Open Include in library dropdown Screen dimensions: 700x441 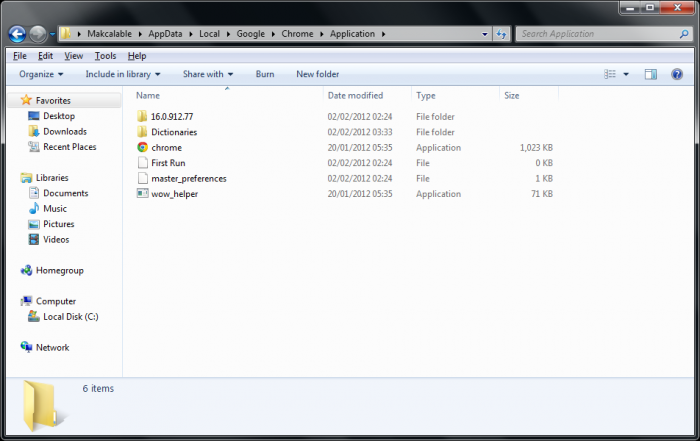[x=123, y=74]
